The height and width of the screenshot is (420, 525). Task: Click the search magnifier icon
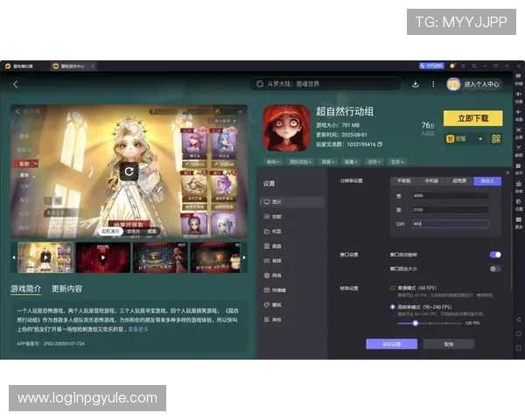tap(260, 84)
